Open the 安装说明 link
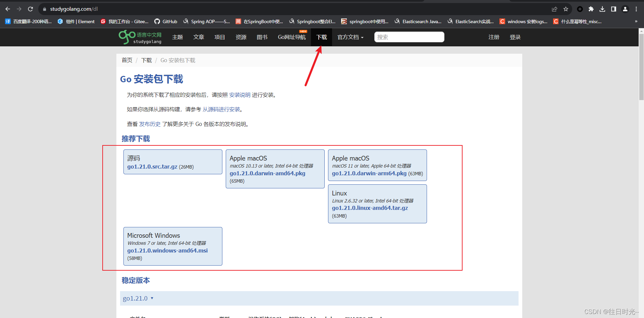The width and height of the screenshot is (644, 318). point(240,95)
